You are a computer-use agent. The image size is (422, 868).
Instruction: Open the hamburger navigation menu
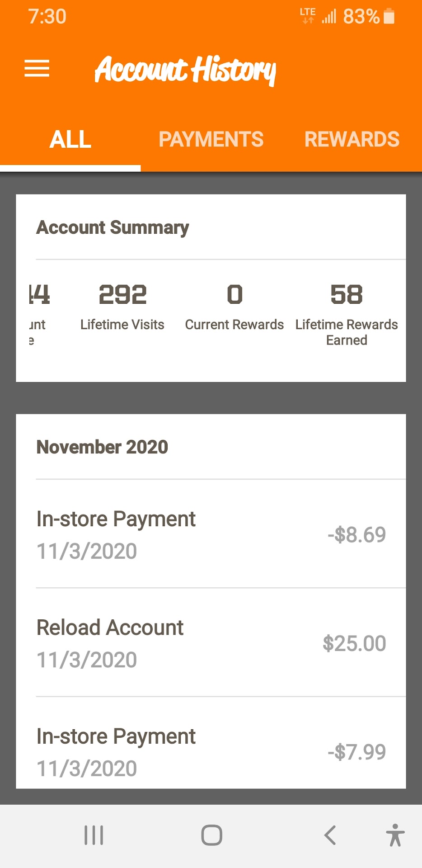(x=37, y=69)
